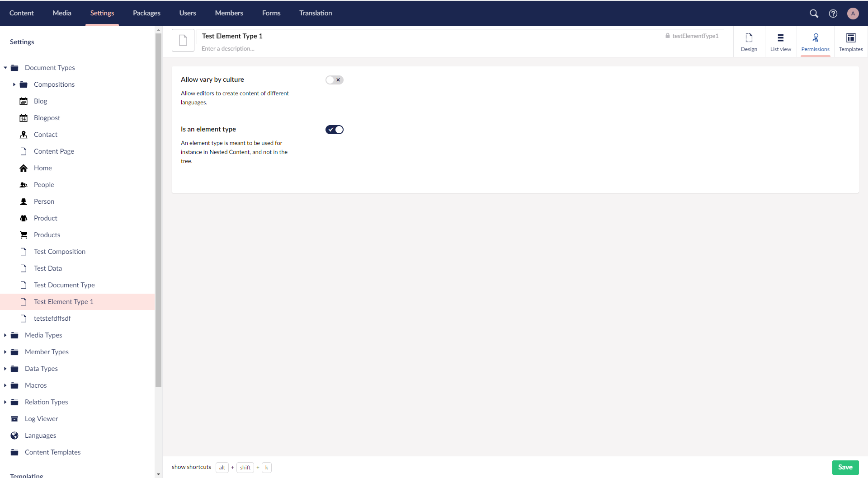Click the sidebar vertical scrollbar
This screenshot has width=868, height=478.
point(158,210)
